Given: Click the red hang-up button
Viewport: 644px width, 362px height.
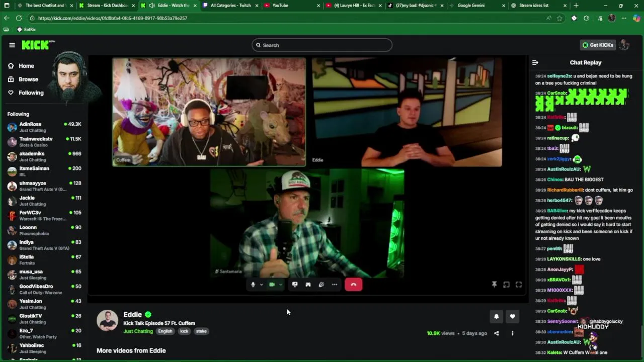Looking at the screenshot, I should pyautogui.click(x=353, y=285).
